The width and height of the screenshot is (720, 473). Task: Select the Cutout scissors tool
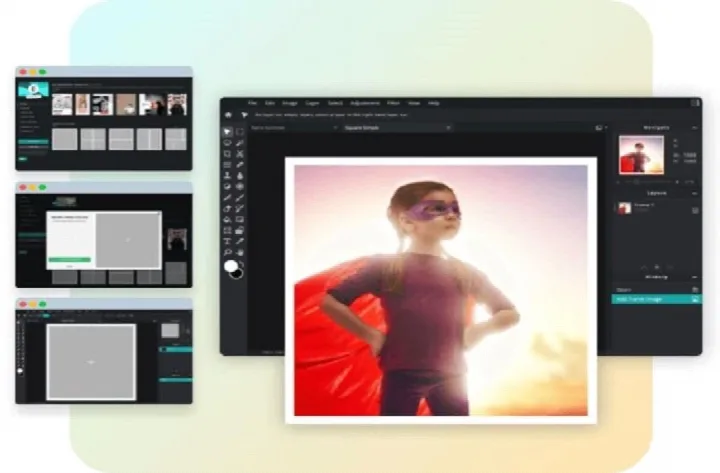[240, 154]
